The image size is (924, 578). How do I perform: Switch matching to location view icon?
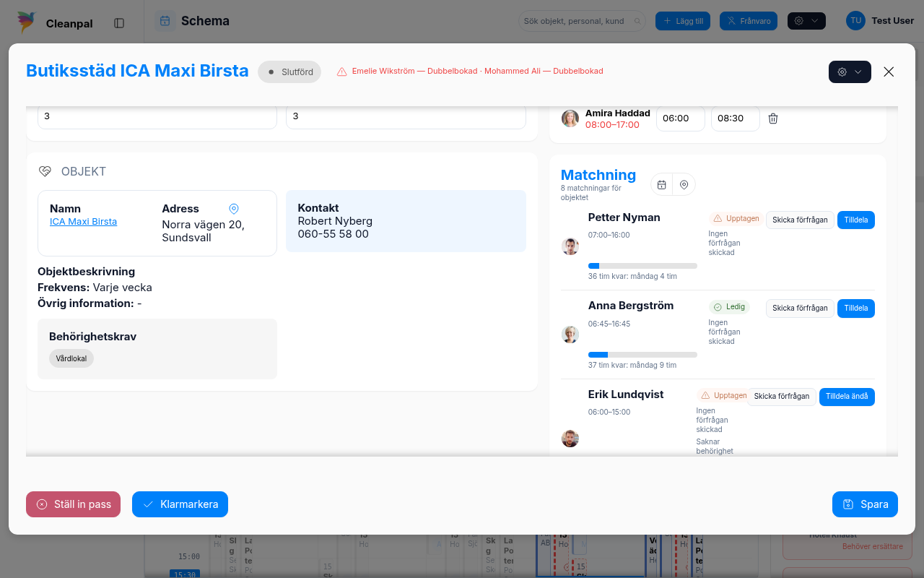point(684,184)
